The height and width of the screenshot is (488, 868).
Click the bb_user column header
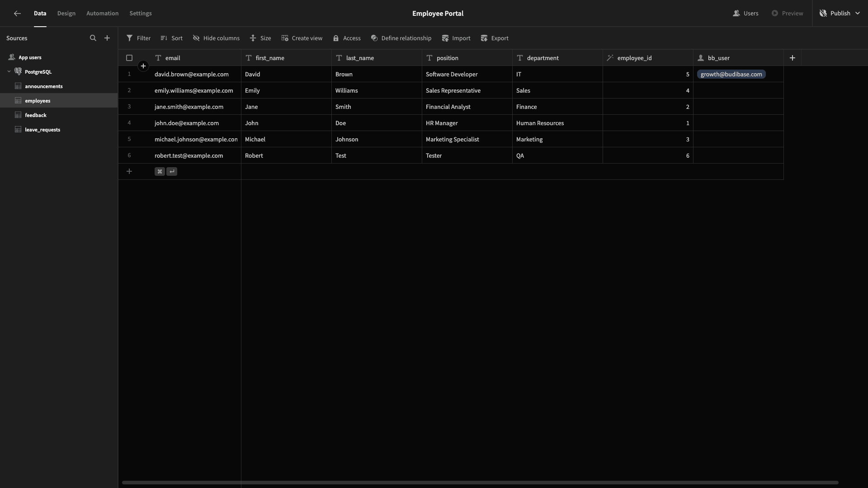click(x=738, y=58)
